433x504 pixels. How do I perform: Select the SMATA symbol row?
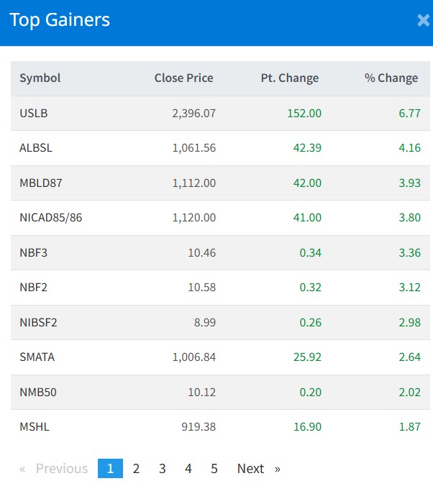point(37,357)
